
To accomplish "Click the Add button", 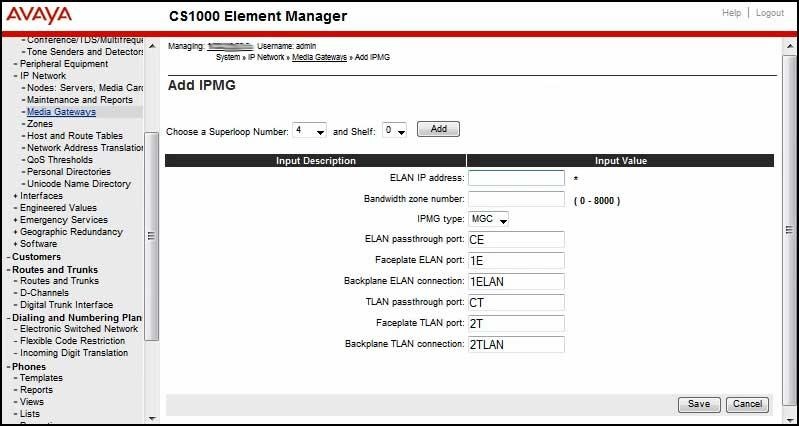I will [x=438, y=129].
